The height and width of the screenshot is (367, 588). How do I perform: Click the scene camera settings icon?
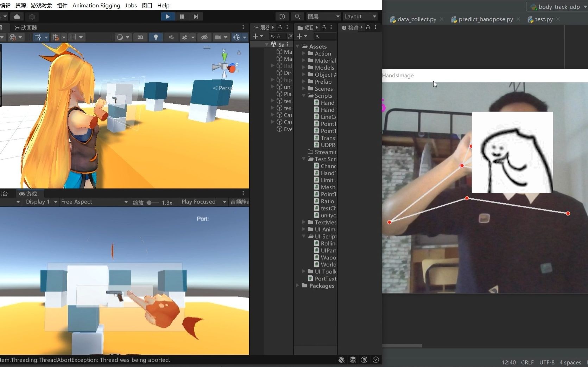pyautogui.click(x=218, y=37)
